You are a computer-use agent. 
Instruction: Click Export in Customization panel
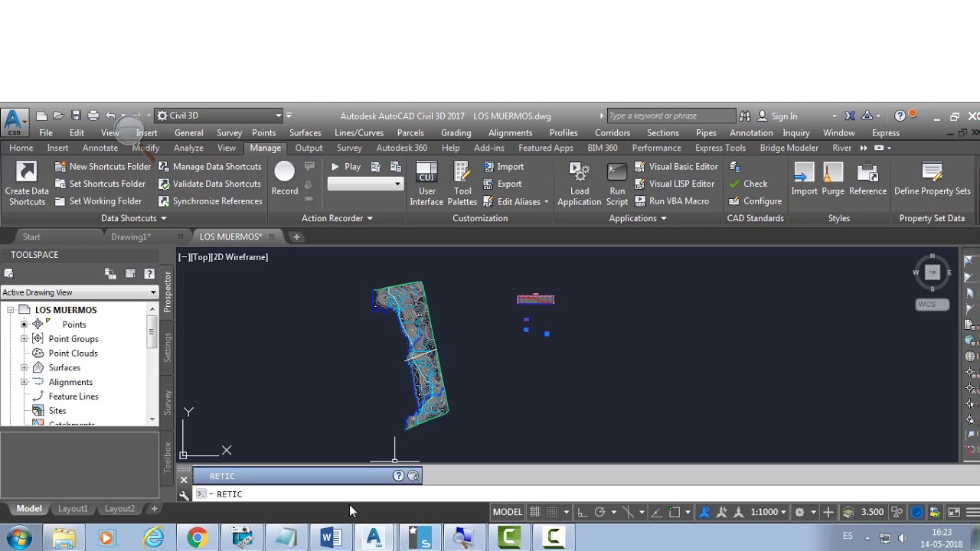(x=503, y=184)
